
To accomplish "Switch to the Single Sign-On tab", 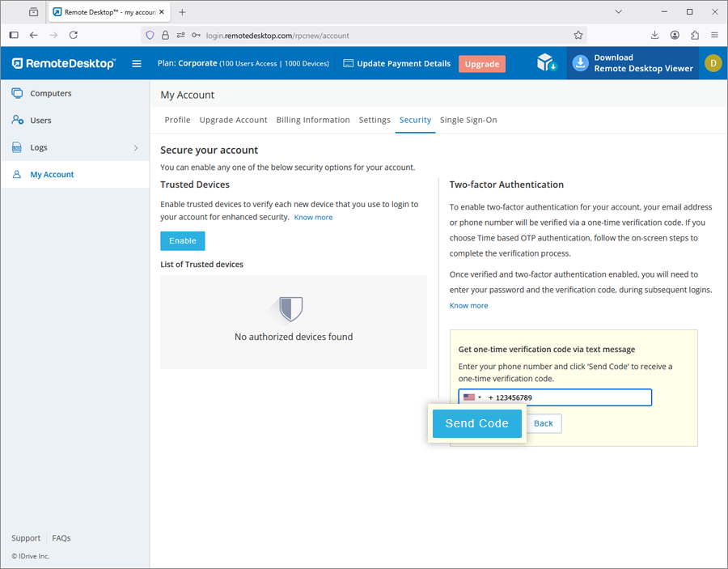I will (468, 120).
